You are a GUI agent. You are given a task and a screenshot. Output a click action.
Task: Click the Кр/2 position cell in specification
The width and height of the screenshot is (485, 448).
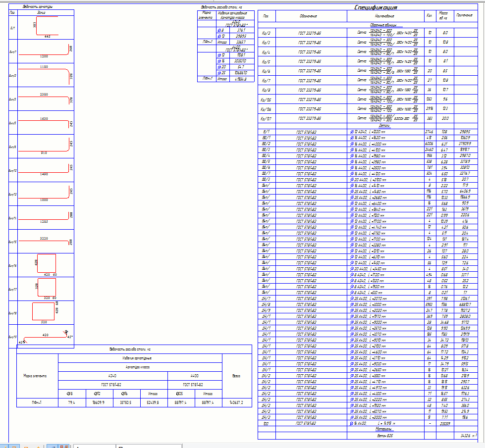(x=266, y=32)
